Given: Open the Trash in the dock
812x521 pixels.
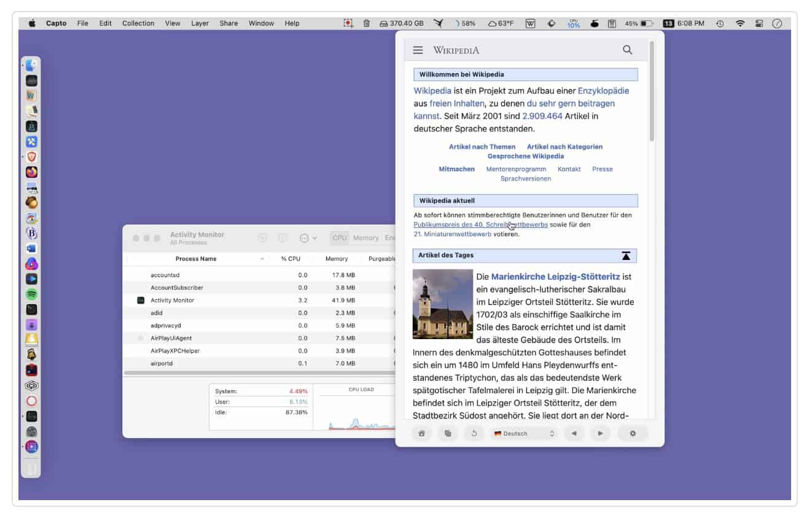Looking at the screenshot, I should [x=31, y=469].
